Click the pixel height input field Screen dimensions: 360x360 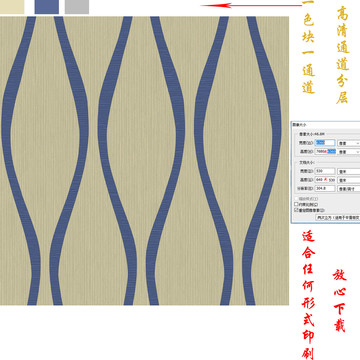[325, 151]
